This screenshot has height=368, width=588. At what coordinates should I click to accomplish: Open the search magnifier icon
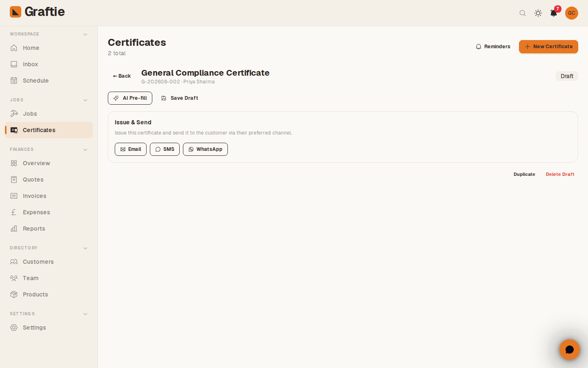pos(523,13)
